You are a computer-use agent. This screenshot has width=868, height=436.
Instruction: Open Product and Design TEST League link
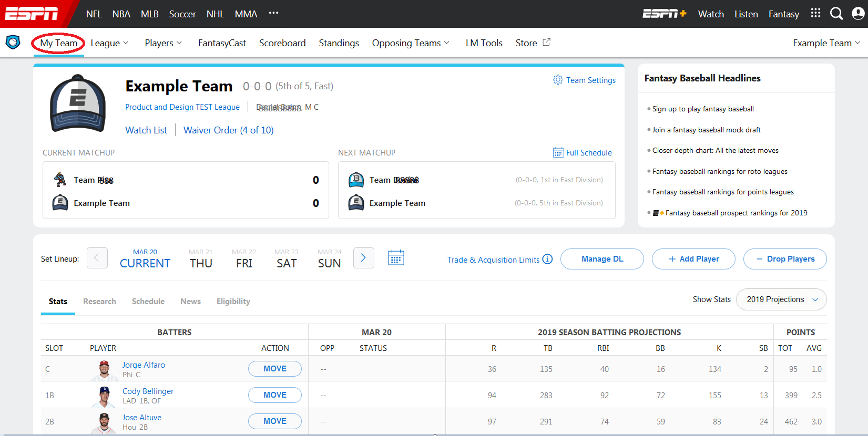(x=182, y=107)
